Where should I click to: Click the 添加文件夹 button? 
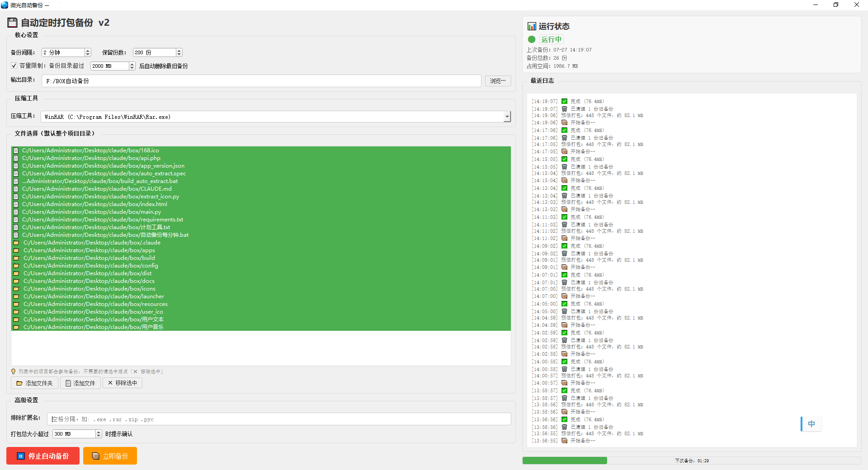tap(34, 383)
